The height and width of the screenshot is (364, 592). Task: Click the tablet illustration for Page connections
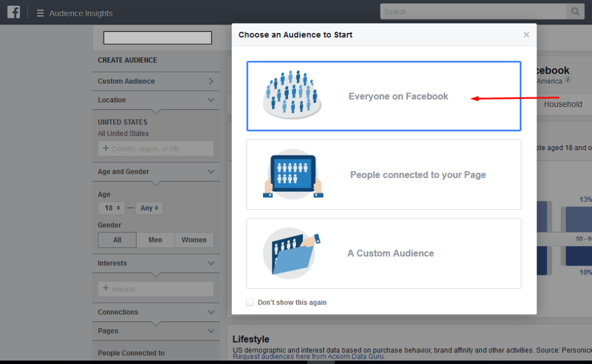point(293,174)
